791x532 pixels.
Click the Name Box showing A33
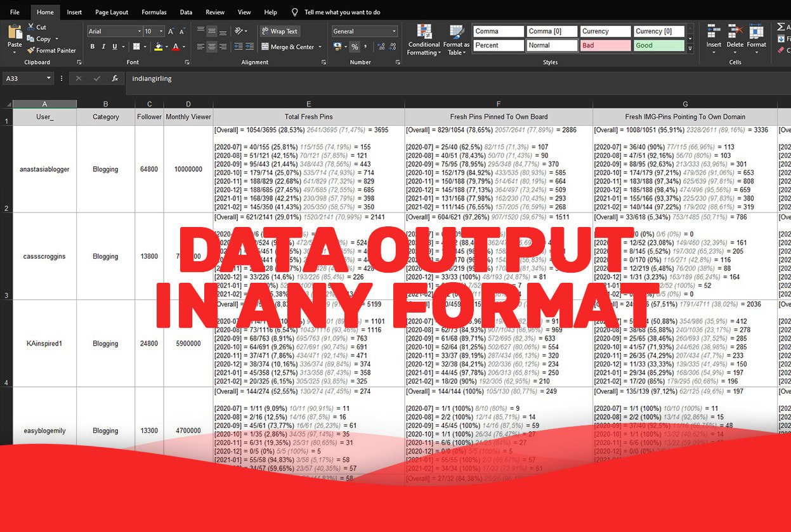click(x=25, y=79)
